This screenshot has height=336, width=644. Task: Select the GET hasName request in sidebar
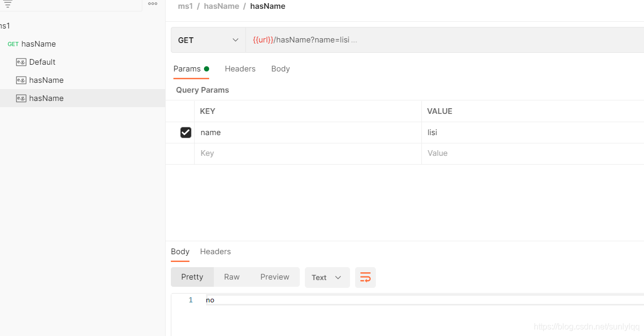82,44
